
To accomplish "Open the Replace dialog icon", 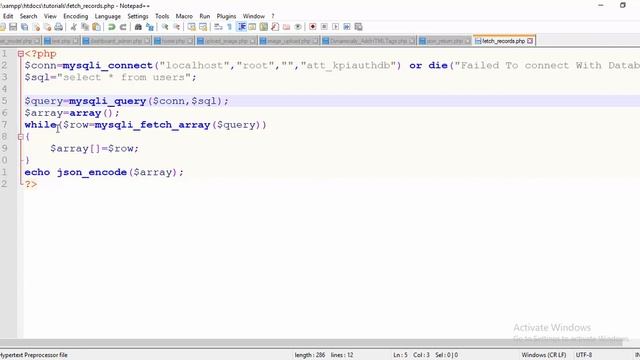I will (150, 27).
